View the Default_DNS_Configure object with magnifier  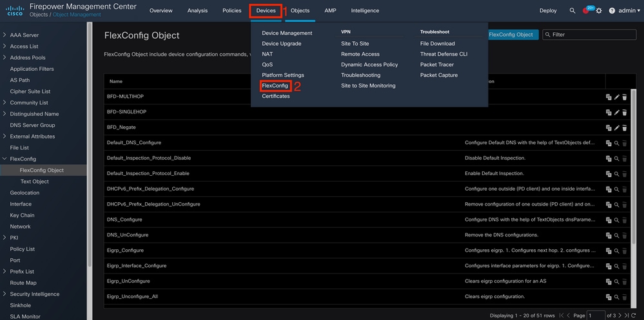point(616,143)
